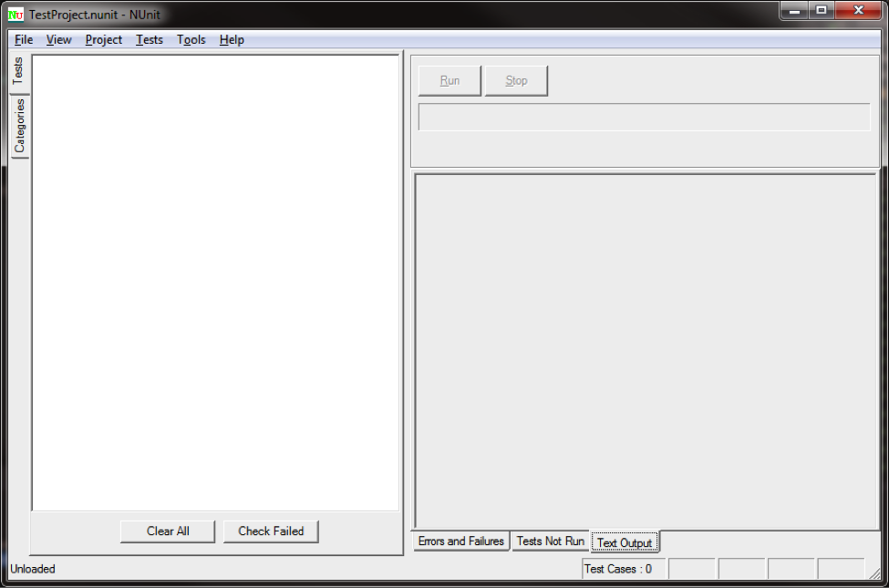889x588 pixels.
Task: Select the Tests Not Run tab
Action: point(550,541)
